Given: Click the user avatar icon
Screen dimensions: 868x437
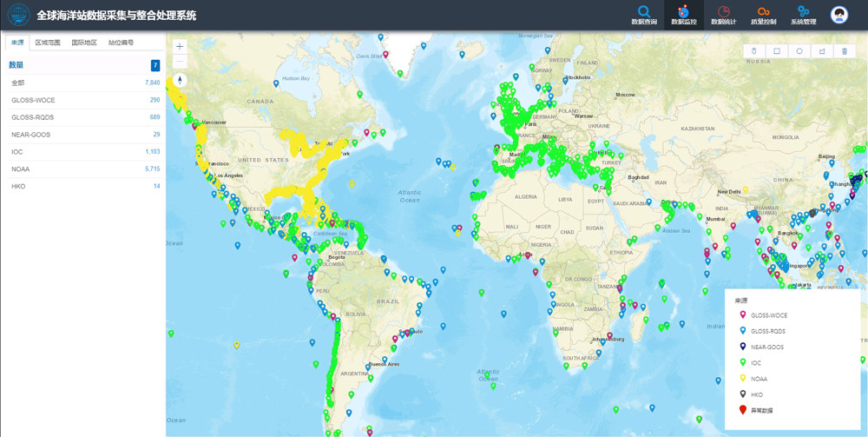Looking at the screenshot, I should [838, 15].
